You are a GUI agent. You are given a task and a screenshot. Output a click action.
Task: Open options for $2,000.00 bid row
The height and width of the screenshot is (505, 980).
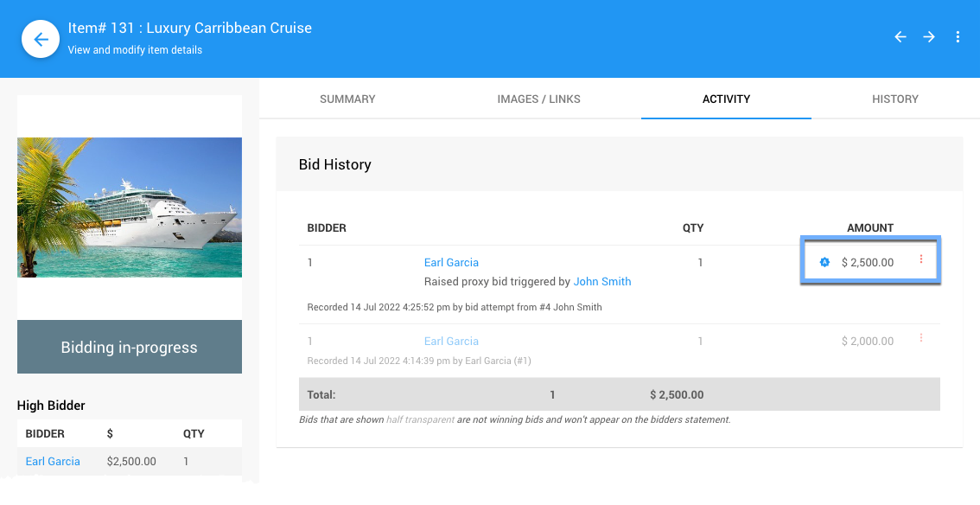(921, 338)
